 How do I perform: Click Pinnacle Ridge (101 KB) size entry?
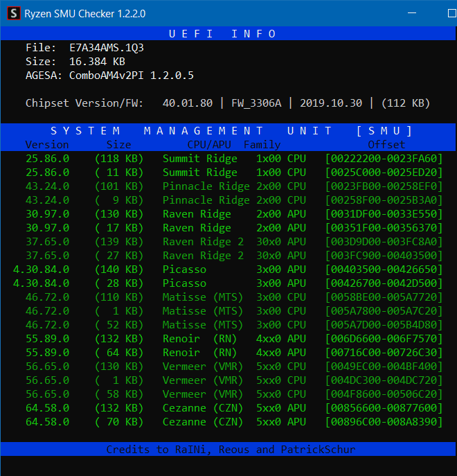(119, 186)
